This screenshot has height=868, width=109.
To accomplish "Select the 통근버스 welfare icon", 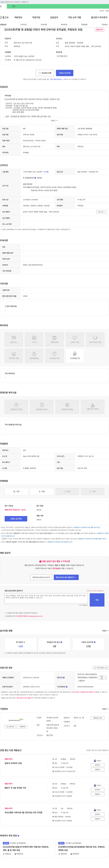I will click(x=14, y=340).
